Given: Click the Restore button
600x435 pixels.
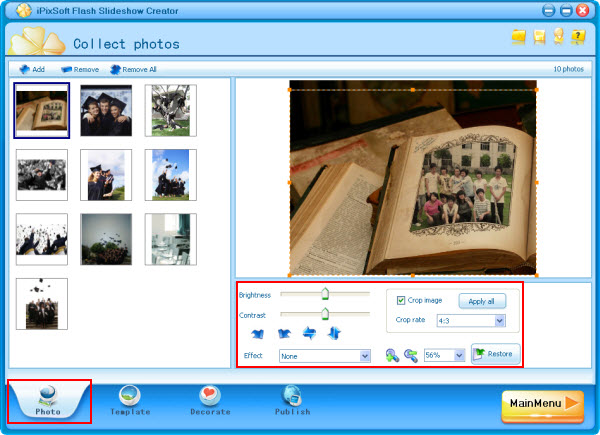Looking at the screenshot, I should point(496,354).
